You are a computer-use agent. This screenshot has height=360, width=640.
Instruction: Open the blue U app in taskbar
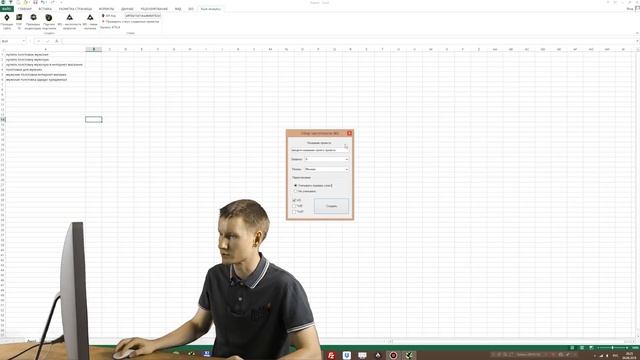coord(347,356)
